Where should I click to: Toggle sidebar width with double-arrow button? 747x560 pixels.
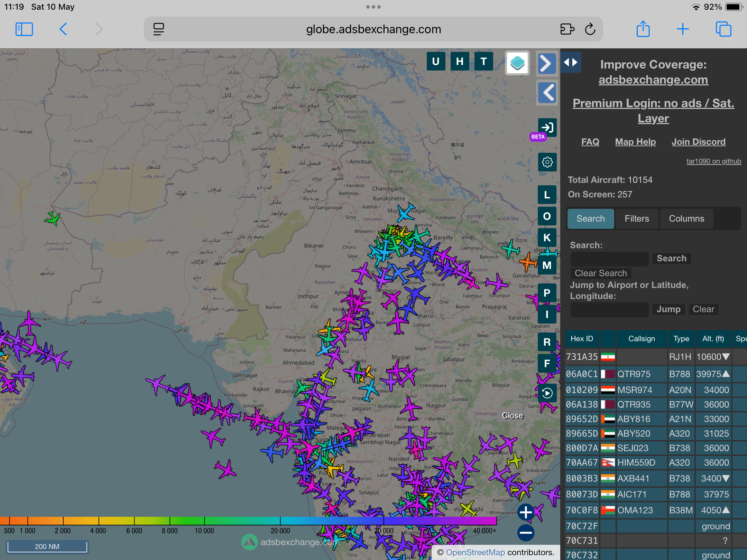(x=571, y=62)
